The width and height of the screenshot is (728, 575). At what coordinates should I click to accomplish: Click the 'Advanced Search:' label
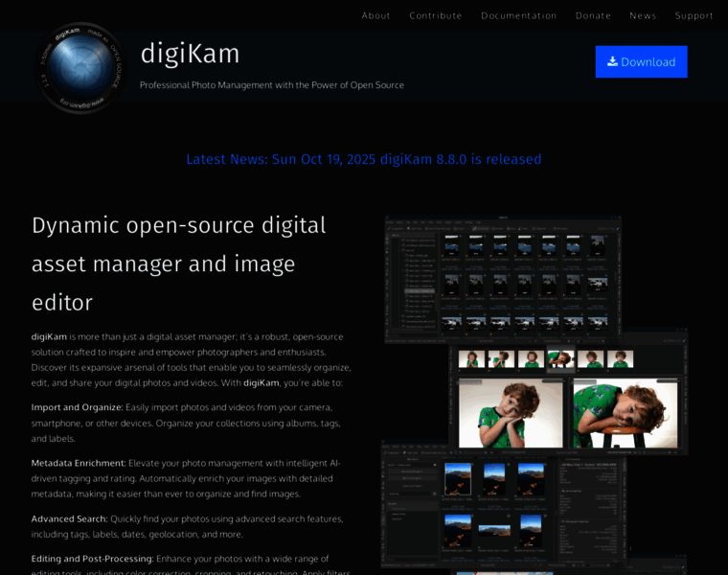coord(69,518)
